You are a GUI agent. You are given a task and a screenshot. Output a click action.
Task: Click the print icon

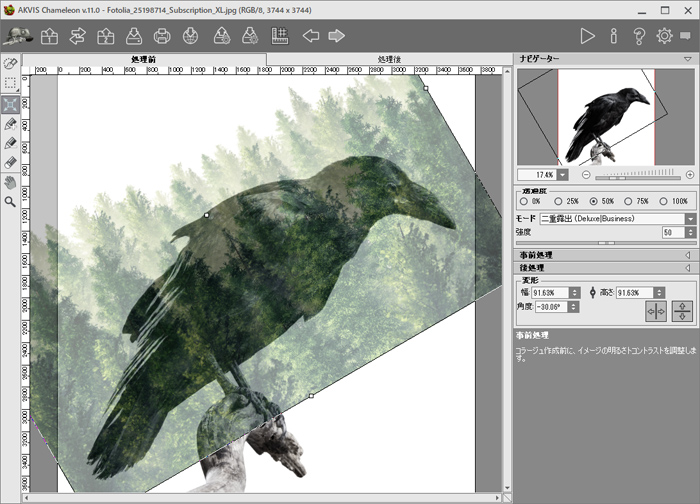coord(162,36)
